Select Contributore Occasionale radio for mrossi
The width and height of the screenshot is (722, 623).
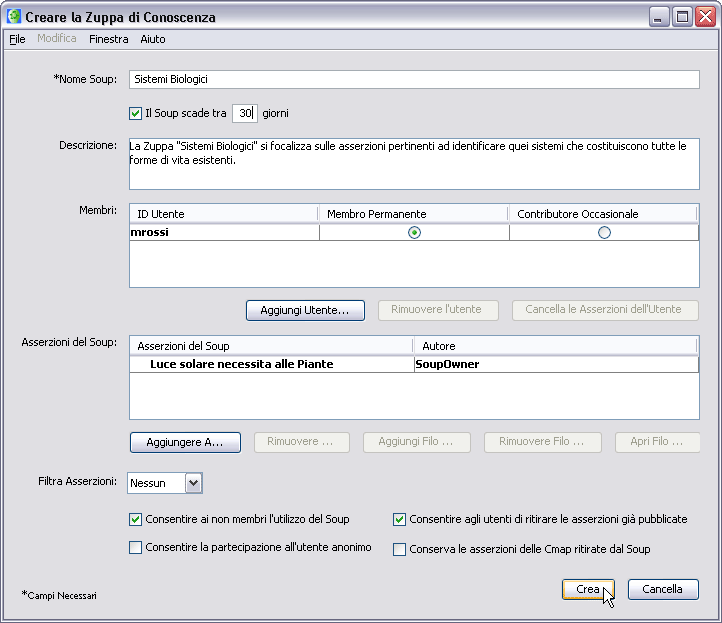(604, 233)
